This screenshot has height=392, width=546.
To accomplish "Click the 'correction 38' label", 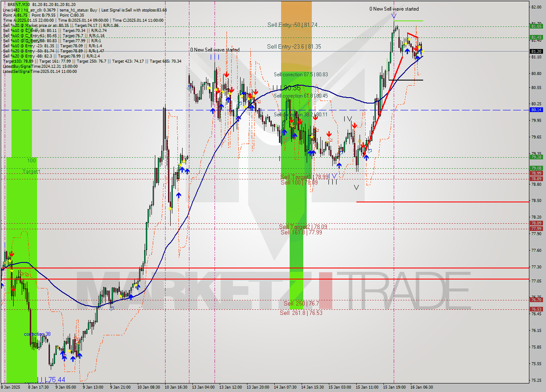I will pyautogui.click(x=37, y=334).
